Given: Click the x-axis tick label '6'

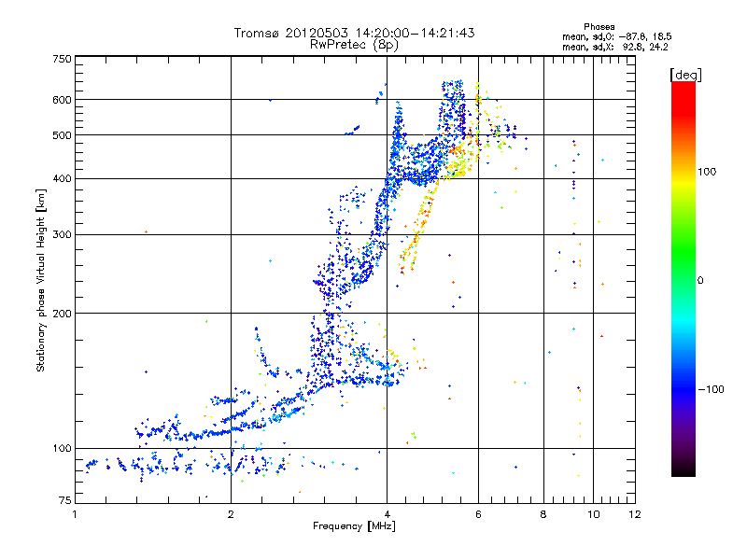Looking at the screenshot, I should 478,514.
